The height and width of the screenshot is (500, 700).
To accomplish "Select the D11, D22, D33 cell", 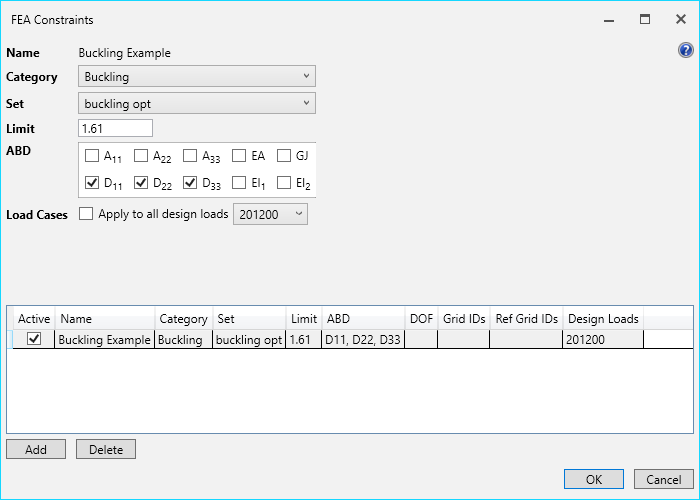I will click(x=363, y=340).
